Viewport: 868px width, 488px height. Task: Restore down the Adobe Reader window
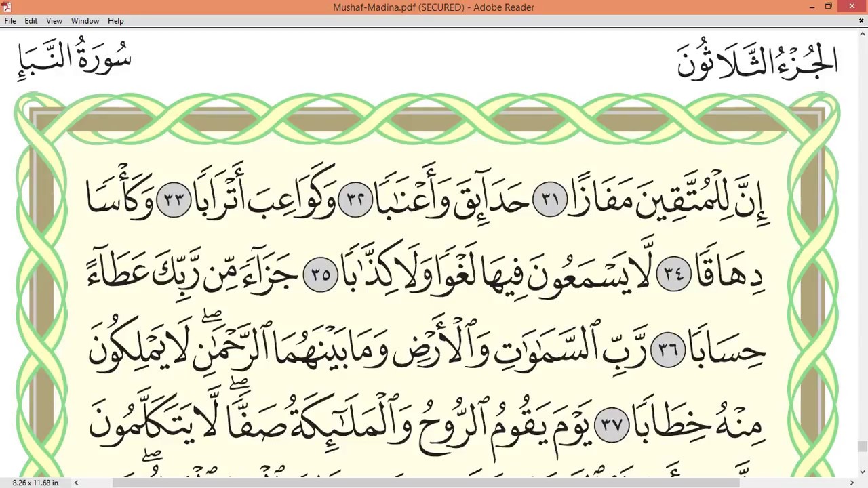[828, 7]
